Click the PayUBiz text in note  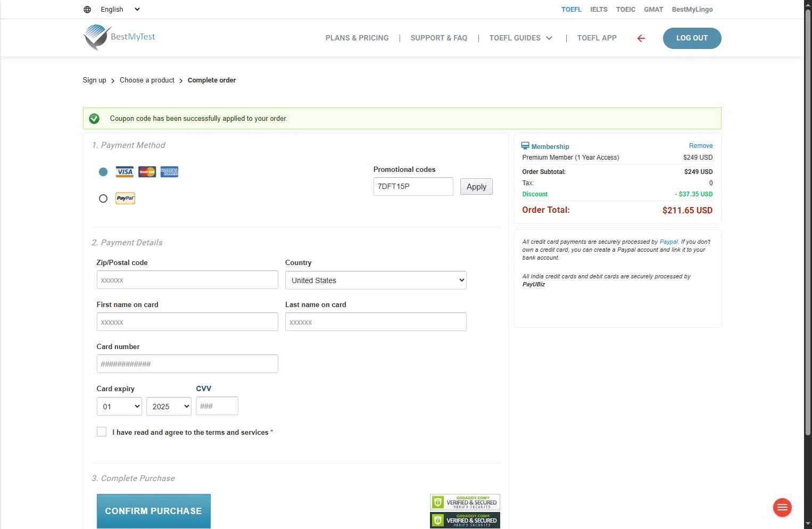point(534,284)
